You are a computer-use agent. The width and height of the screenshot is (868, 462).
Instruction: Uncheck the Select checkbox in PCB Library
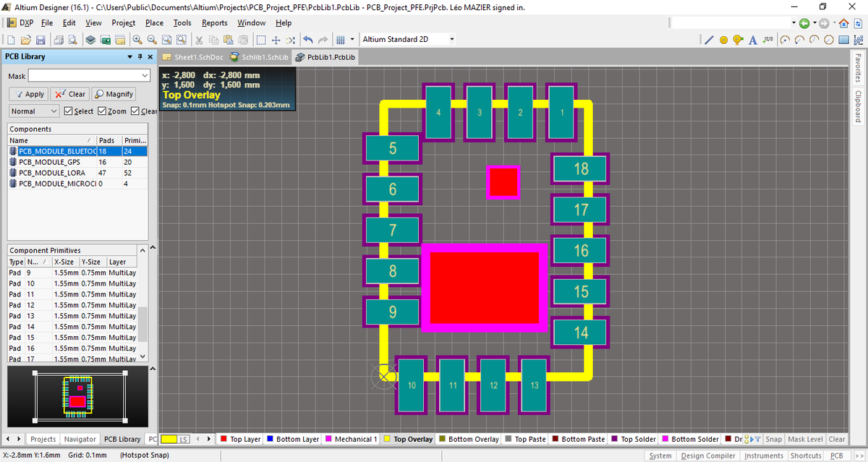click(69, 111)
